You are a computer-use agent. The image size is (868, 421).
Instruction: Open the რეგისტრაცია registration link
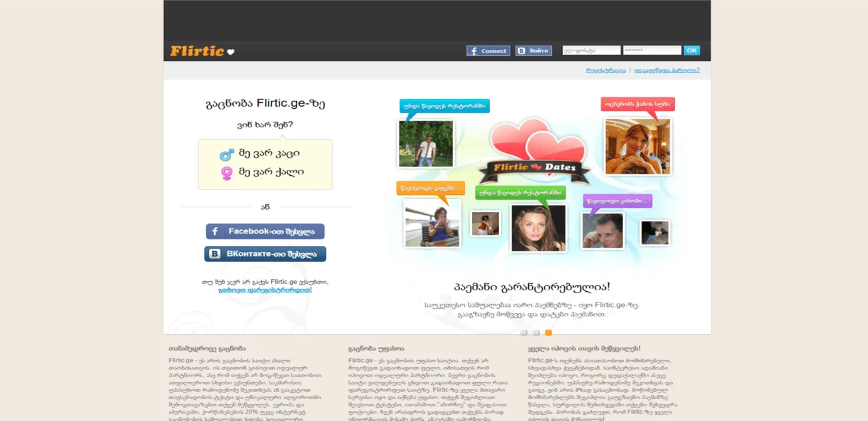click(605, 70)
